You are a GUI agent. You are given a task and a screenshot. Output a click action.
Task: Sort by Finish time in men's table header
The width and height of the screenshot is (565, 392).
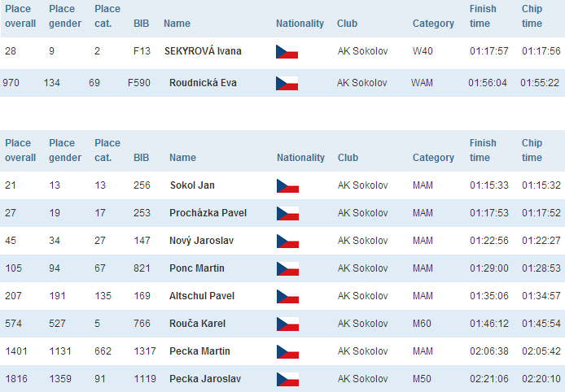[x=483, y=150]
